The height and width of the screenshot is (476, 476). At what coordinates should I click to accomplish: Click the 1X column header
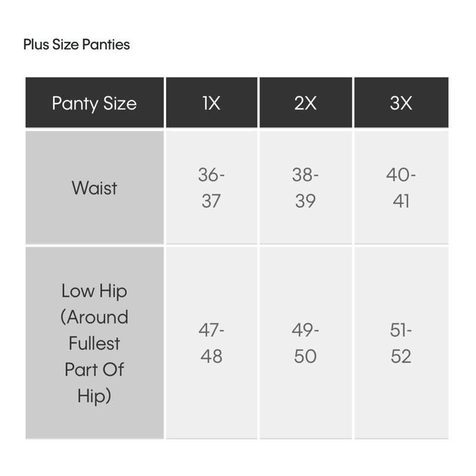point(212,102)
